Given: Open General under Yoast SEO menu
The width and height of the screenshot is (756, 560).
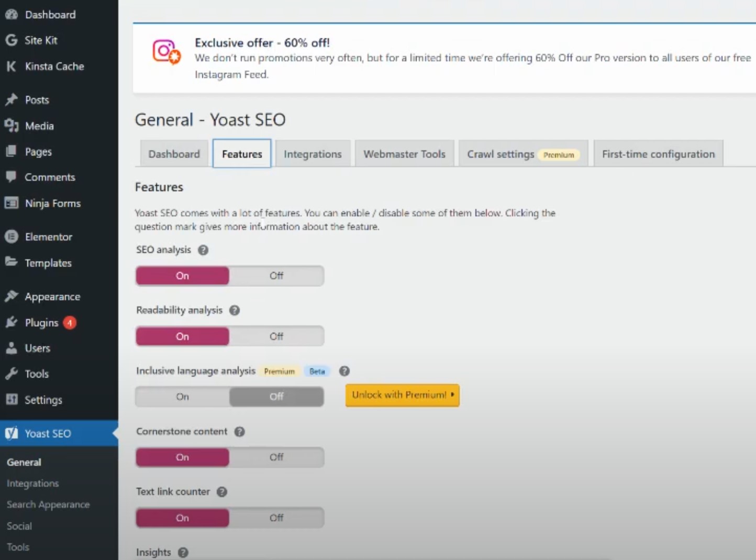Looking at the screenshot, I should tap(24, 462).
